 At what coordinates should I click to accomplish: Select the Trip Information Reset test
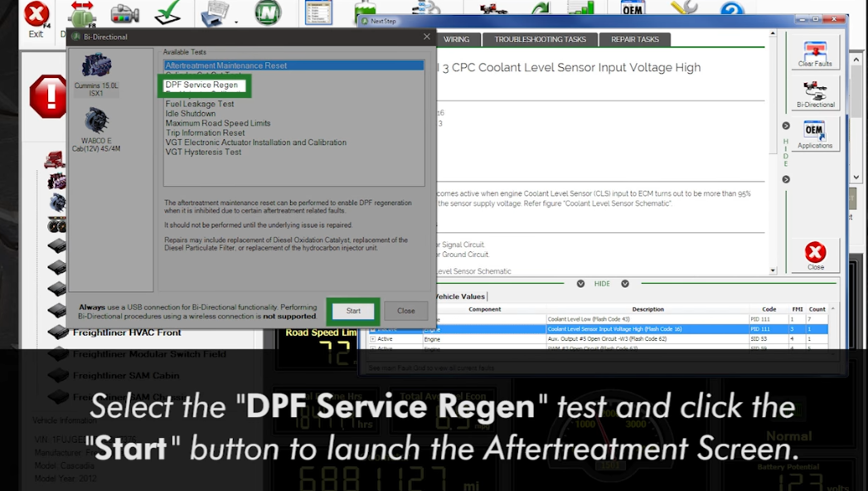(205, 133)
